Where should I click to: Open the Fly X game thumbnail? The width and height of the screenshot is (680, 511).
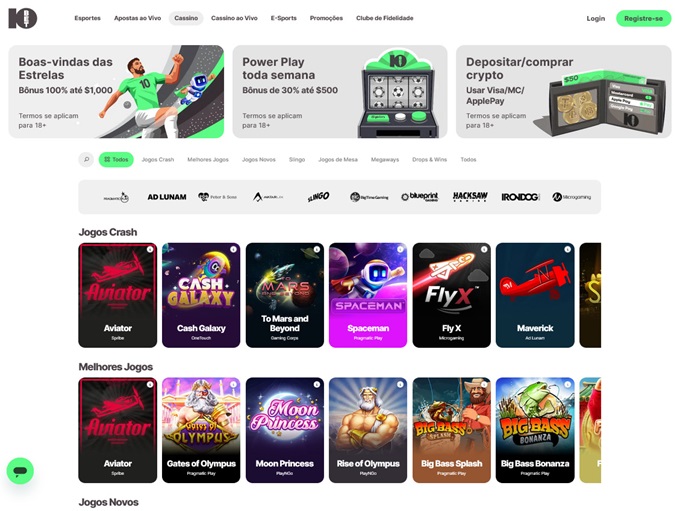(451, 295)
